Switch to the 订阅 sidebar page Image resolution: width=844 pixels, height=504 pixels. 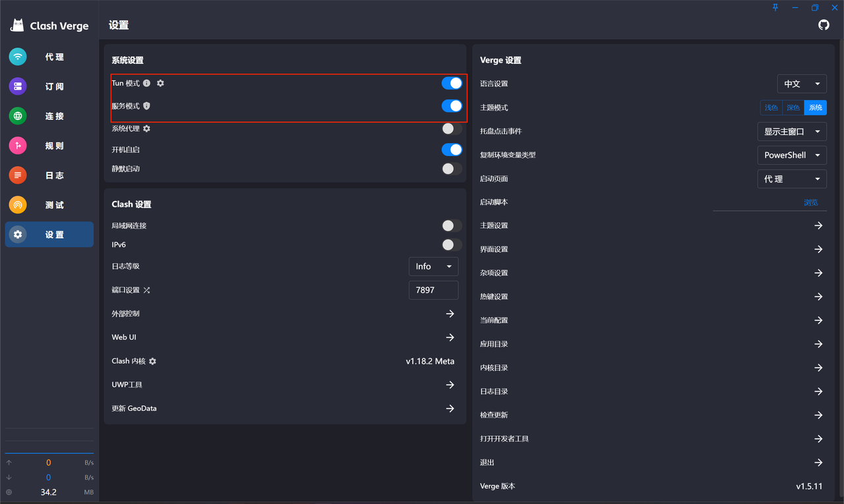click(x=49, y=86)
